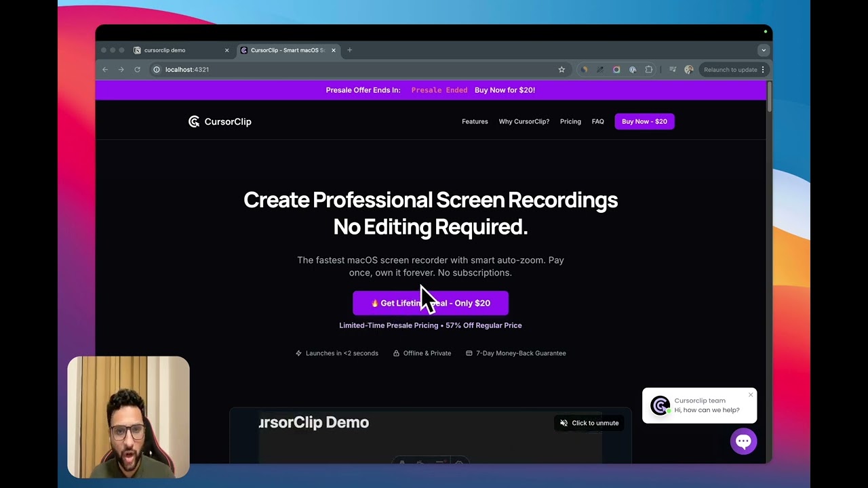View site information icon in address bar
The width and height of the screenshot is (868, 488).
point(156,70)
